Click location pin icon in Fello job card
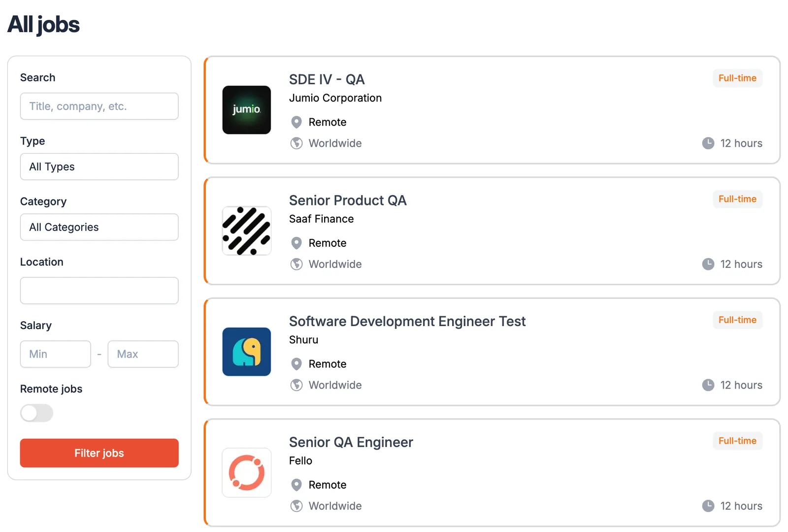 pyautogui.click(x=296, y=485)
